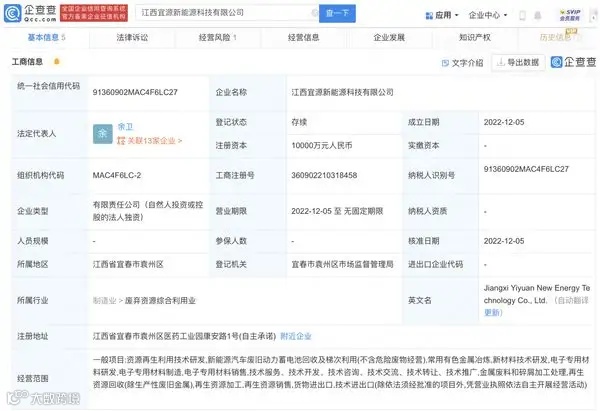600x411 pixels.
Task: Go to the 企业发展 tab
Action: click(x=389, y=38)
